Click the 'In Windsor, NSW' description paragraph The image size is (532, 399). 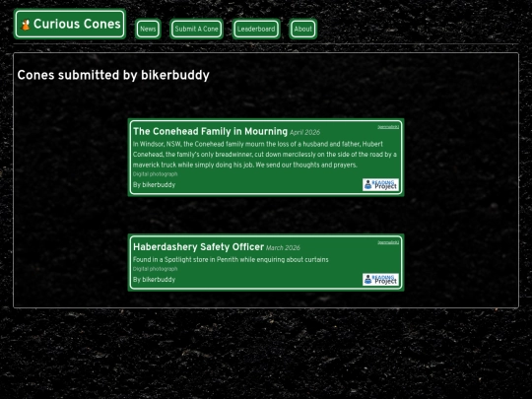[x=265, y=155]
